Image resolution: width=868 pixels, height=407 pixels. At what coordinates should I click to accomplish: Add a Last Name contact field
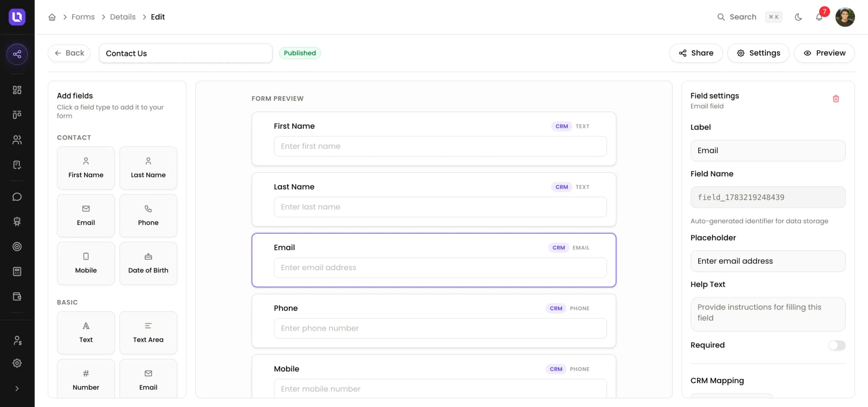point(148,168)
